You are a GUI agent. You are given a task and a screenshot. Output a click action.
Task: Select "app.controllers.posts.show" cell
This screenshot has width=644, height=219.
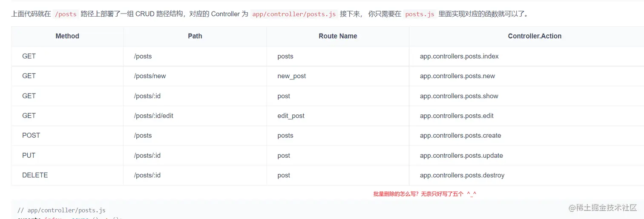[459, 96]
